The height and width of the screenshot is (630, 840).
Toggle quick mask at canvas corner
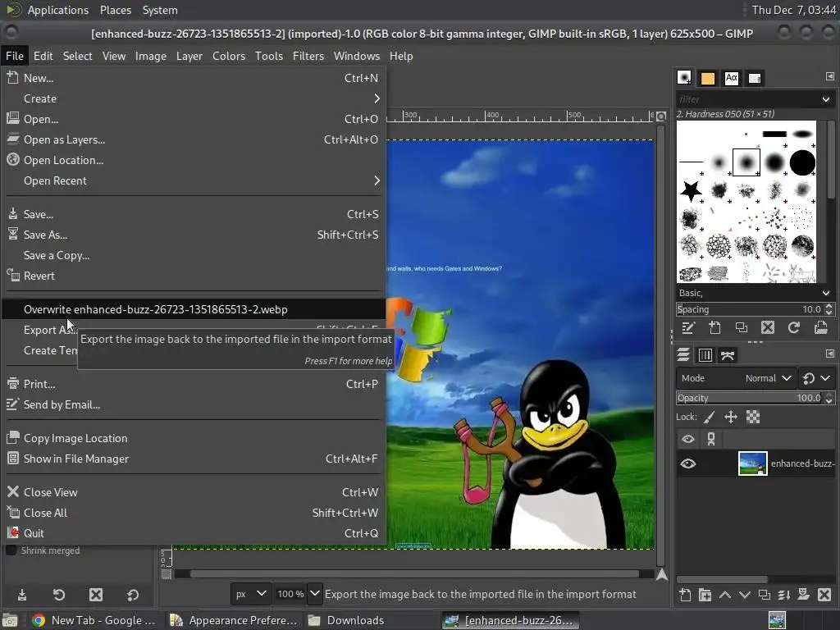click(167, 574)
